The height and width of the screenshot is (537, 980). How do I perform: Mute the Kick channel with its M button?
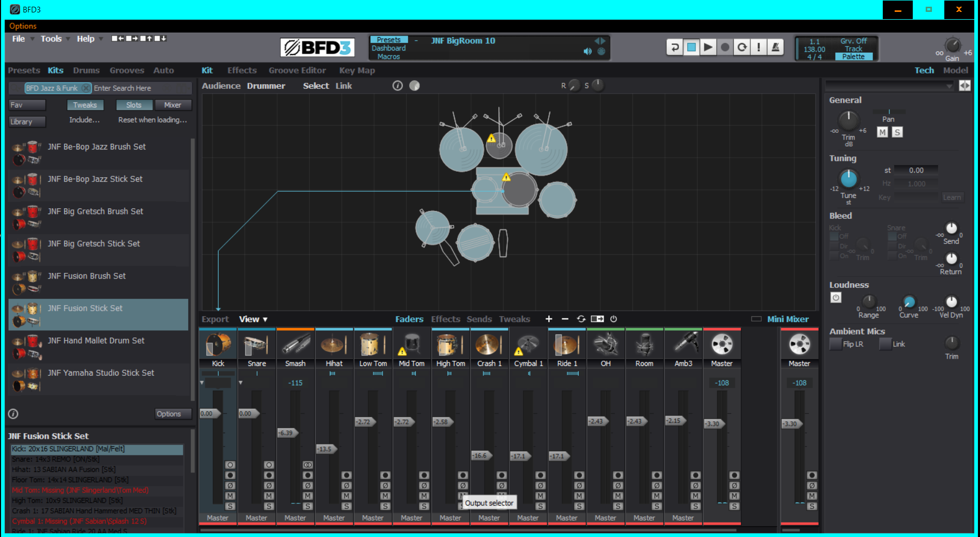[x=230, y=496]
